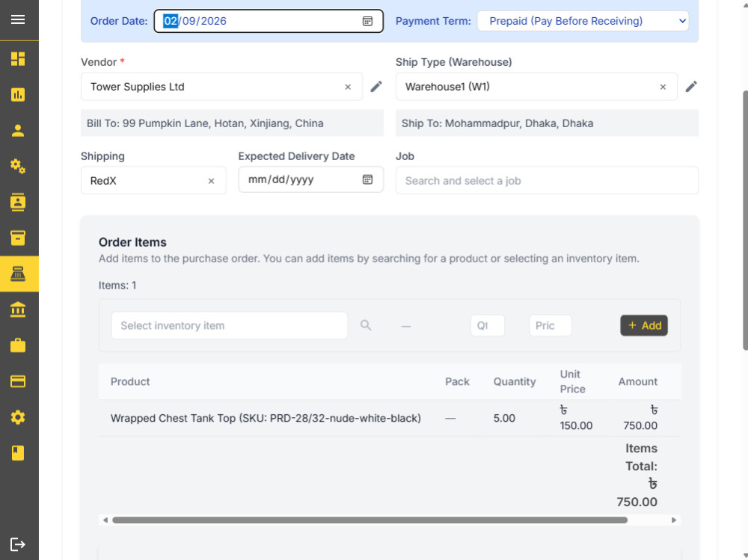Click the Items: 1 count label
This screenshot has height=560, width=748.
[117, 286]
